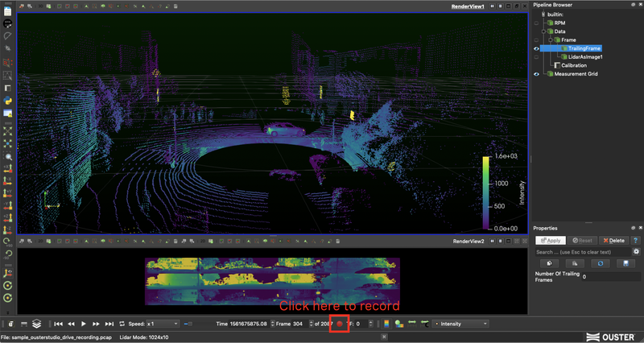Click the Apply button
The image size is (644, 343).
tap(551, 240)
